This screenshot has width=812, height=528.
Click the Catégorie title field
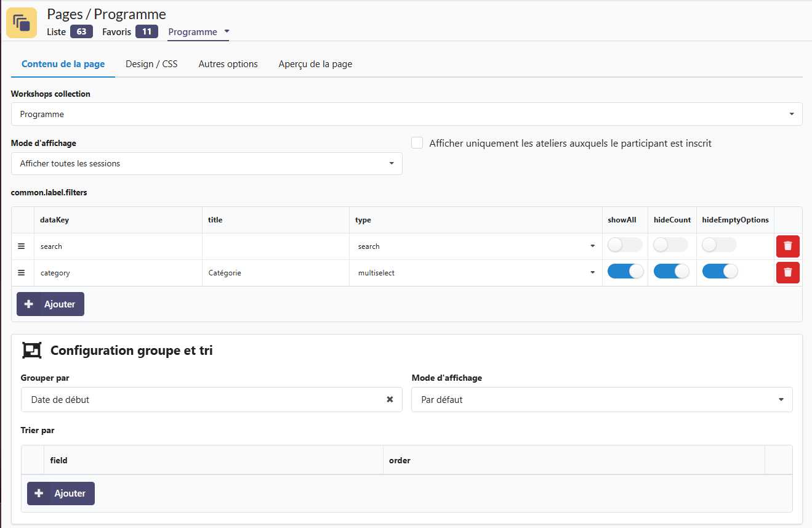[x=275, y=273]
